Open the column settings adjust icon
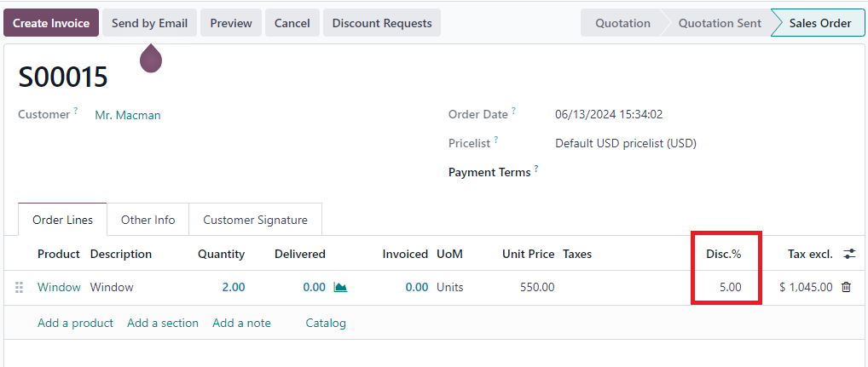Image resolution: width=868 pixels, height=367 pixels. point(849,255)
